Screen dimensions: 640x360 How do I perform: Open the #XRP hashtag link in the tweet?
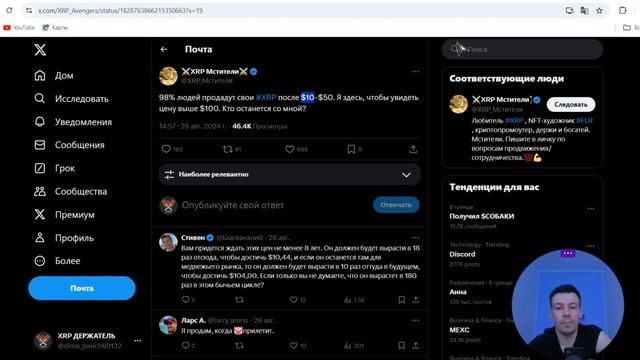pos(266,98)
